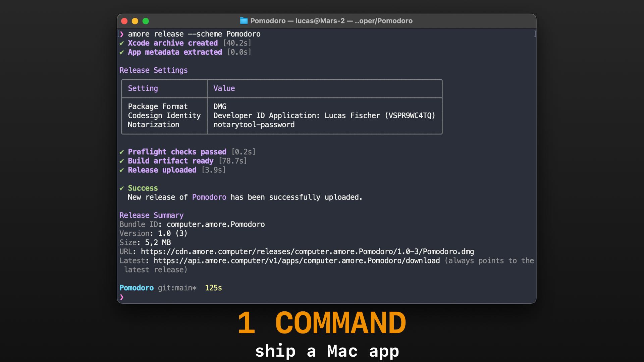This screenshot has width=644, height=362.
Task: Click the checkmark before 'App metadata extracted'
Action: (x=122, y=52)
